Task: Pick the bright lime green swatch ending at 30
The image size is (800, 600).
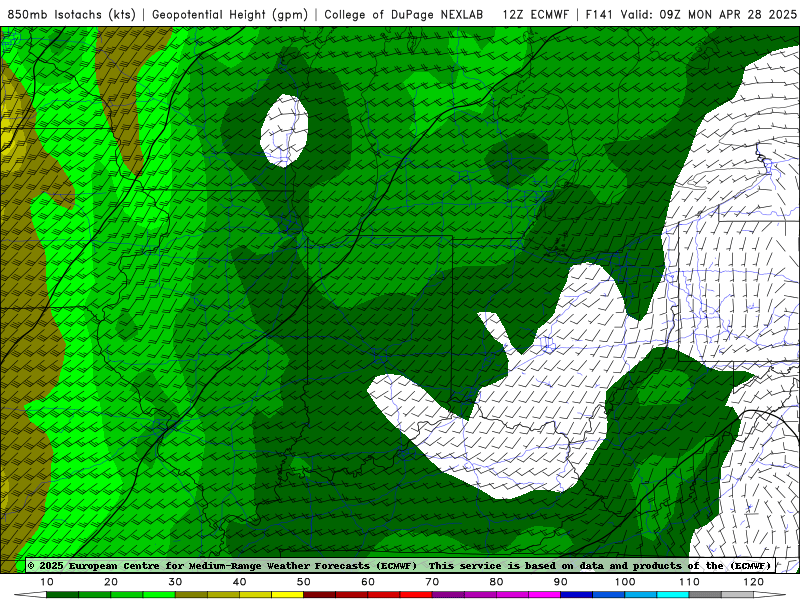Action: coord(159,595)
